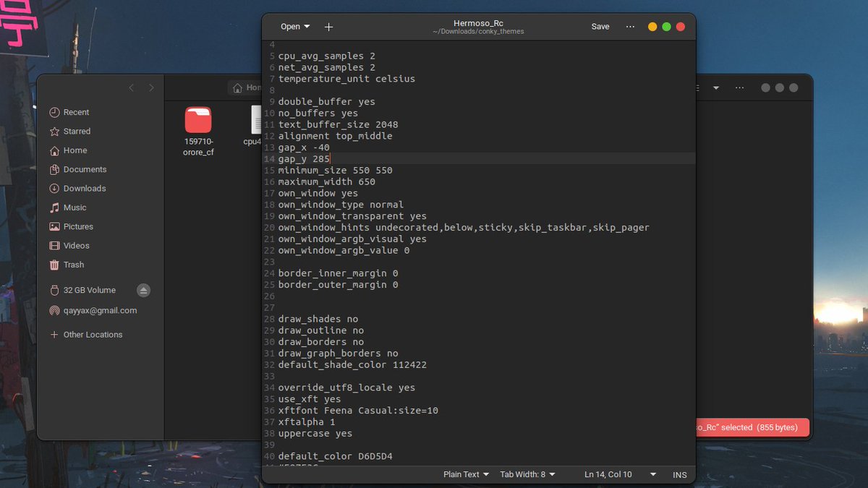The height and width of the screenshot is (488, 868).
Task: Open the Open dropdown in text editor
Action: pos(295,27)
